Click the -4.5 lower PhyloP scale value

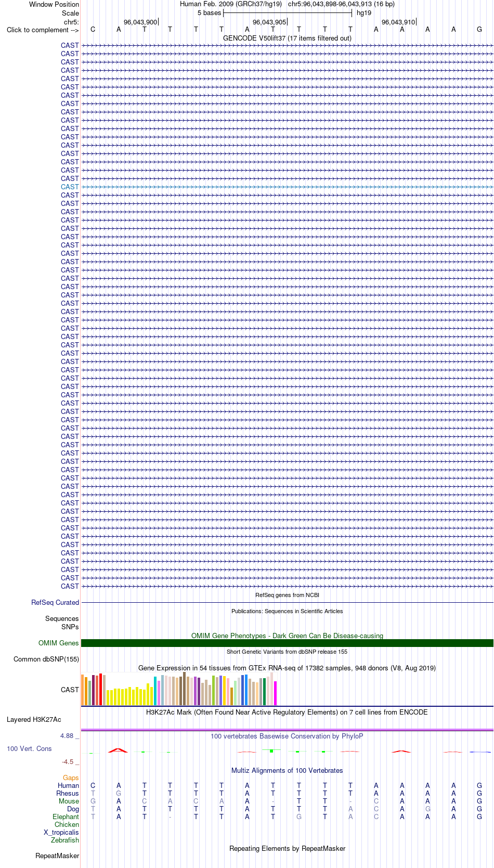(68, 761)
